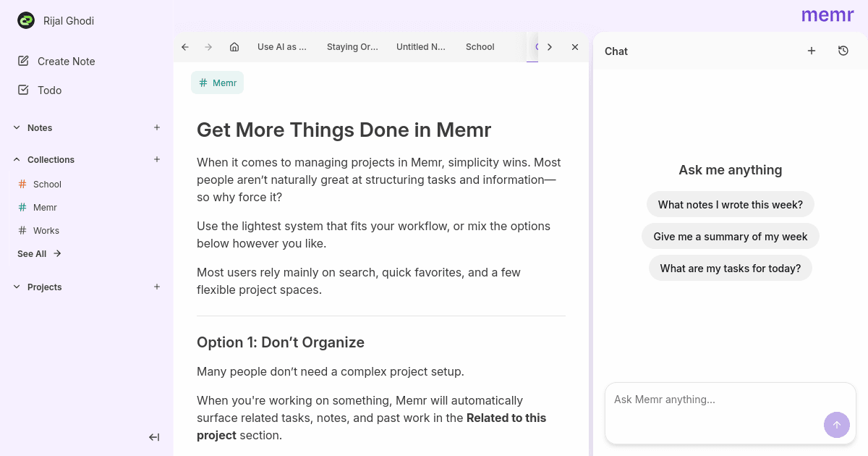The height and width of the screenshot is (456, 868).
Task: Go forward using the right arrow navigation icon
Action: (208, 46)
